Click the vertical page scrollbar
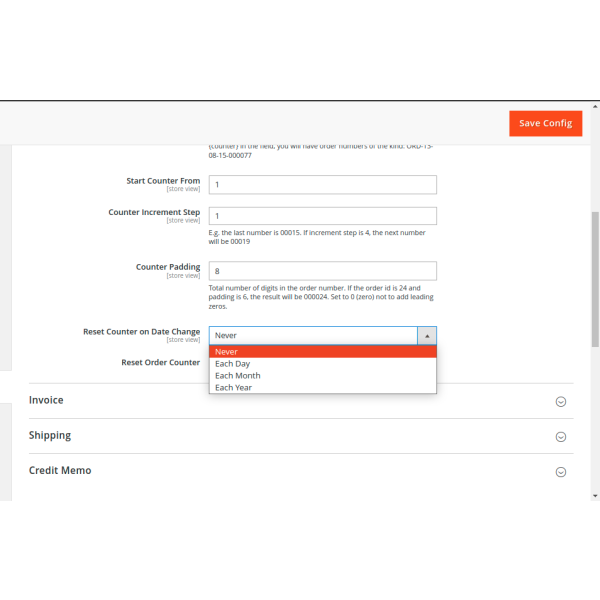600x600 pixels. 595,280
